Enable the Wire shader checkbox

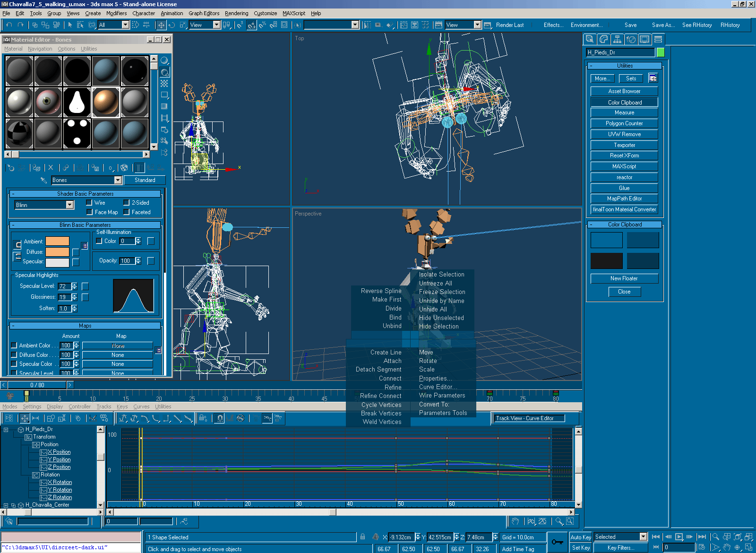pos(89,203)
